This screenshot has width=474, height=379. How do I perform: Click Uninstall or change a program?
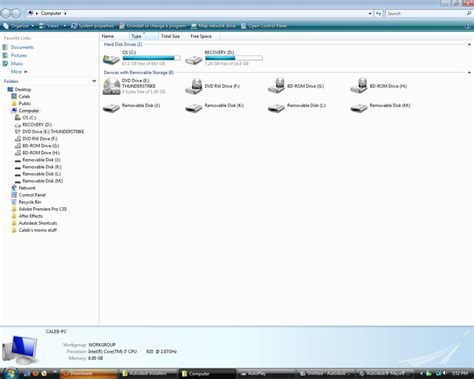point(153,26)
